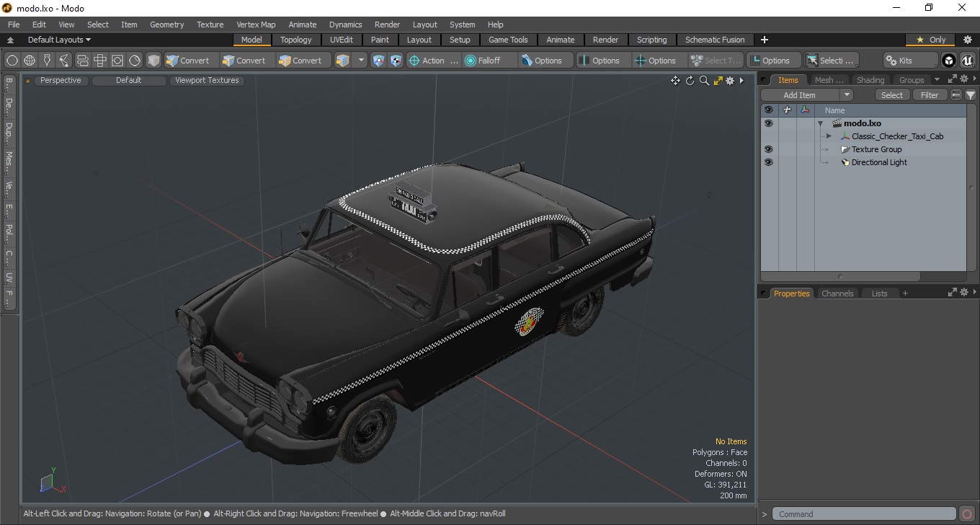
Task: Add a new layout tab with plus
Action: click(x=765, y=40)
